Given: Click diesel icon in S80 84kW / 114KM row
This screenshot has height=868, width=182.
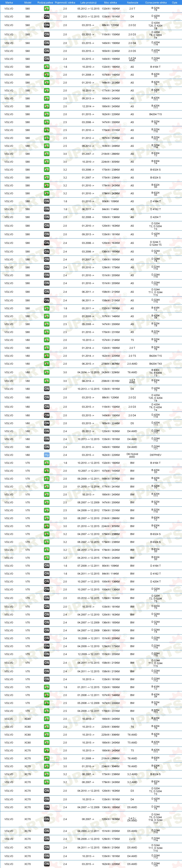Looking at the screenshot, I should pyautogui.click(x=47, y=209).
